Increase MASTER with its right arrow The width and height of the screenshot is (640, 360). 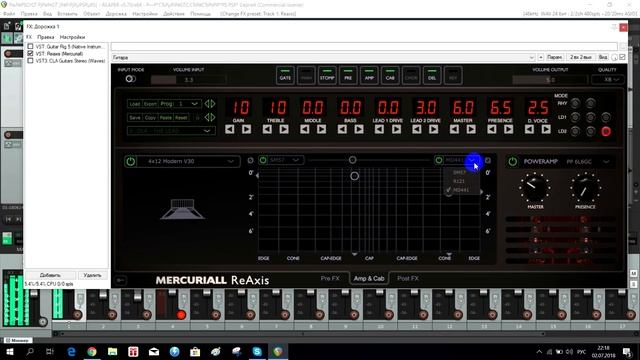point(471,129)
